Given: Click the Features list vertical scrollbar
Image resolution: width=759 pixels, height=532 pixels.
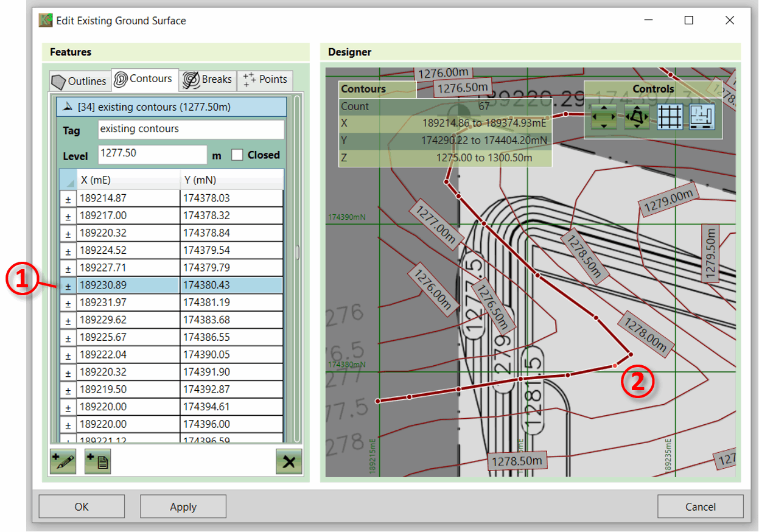Looking at the screenshot, I should coord(297,253).
